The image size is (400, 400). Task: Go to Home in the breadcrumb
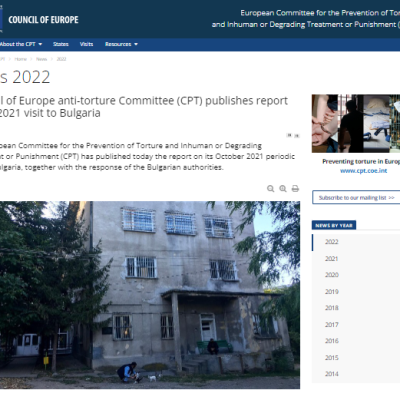[x=20, y=59]
